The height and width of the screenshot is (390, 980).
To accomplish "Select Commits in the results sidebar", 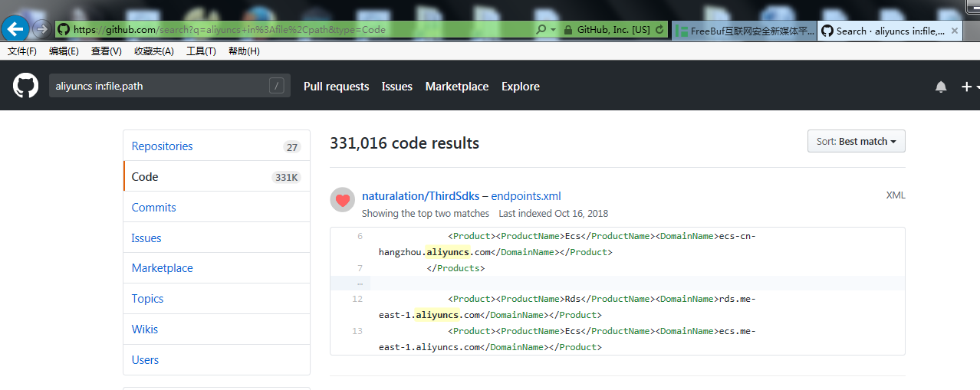I will point(153,208).
